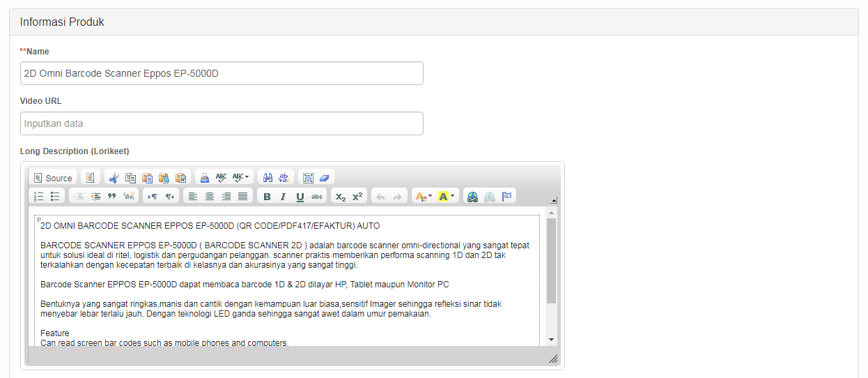Click the "Informasi Produk" panel heading

pyautogui.click(x=62, y=22)
